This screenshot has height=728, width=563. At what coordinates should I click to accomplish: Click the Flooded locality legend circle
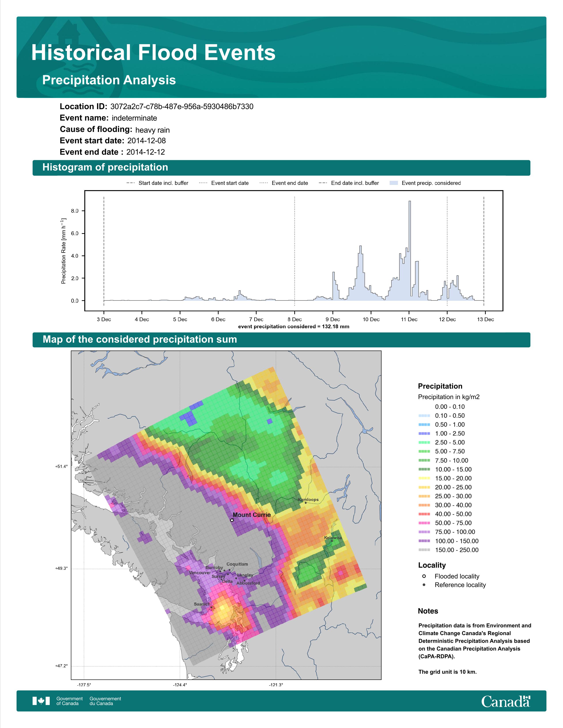(x=424, y=576)
